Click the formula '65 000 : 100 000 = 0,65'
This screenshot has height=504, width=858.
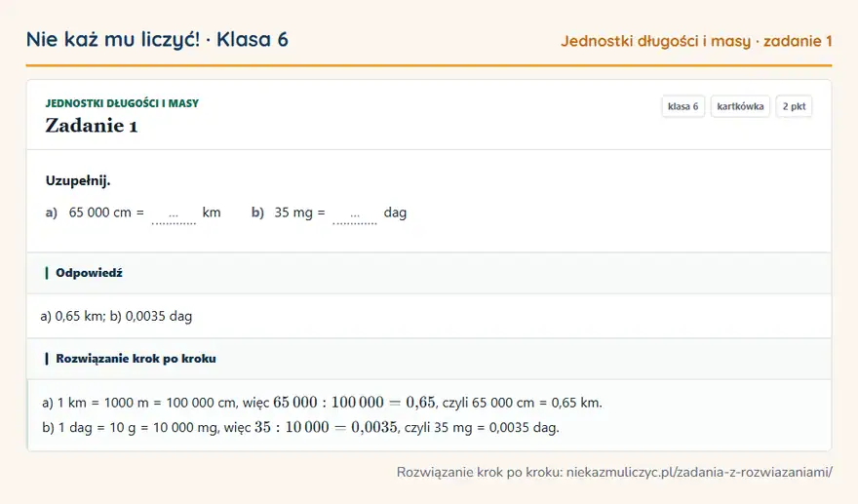354,403
